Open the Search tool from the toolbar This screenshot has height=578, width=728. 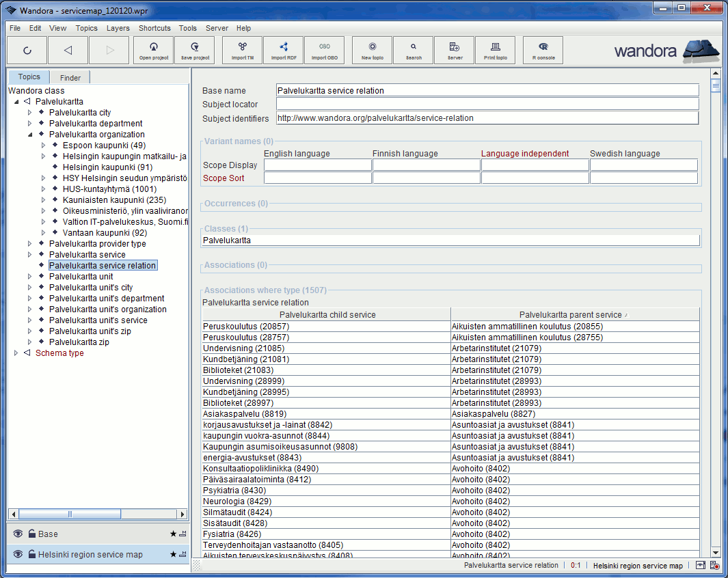click(x=412, y=50)
